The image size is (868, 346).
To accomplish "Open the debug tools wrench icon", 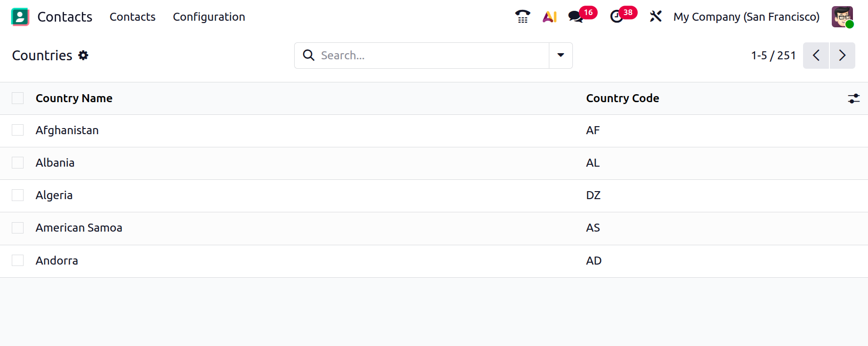I will coord(655,17).
